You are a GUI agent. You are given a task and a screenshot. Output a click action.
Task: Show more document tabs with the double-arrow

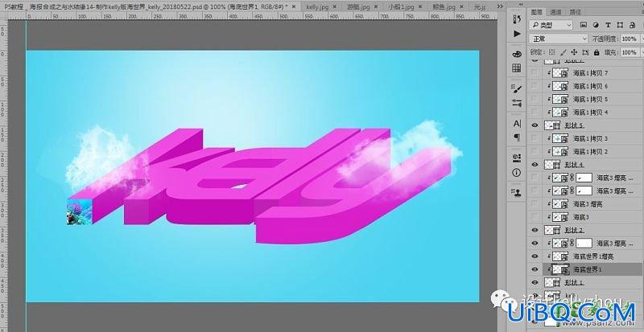(x=500, y=6)
